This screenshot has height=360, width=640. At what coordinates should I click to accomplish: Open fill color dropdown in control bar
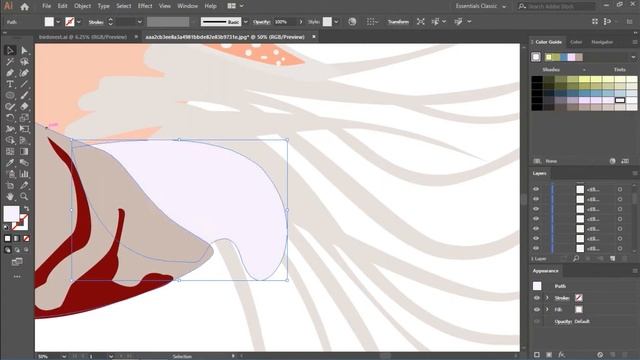(58, 22)
